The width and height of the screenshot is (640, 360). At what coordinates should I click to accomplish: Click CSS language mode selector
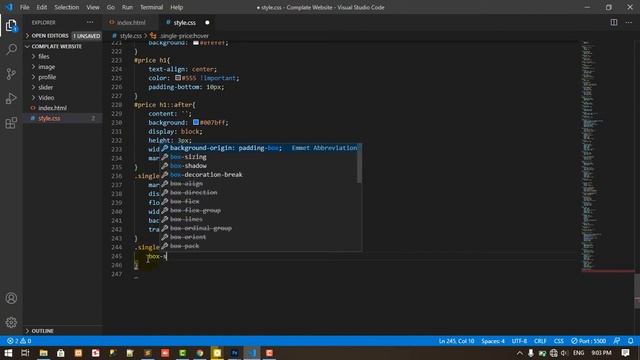(559, 341)
